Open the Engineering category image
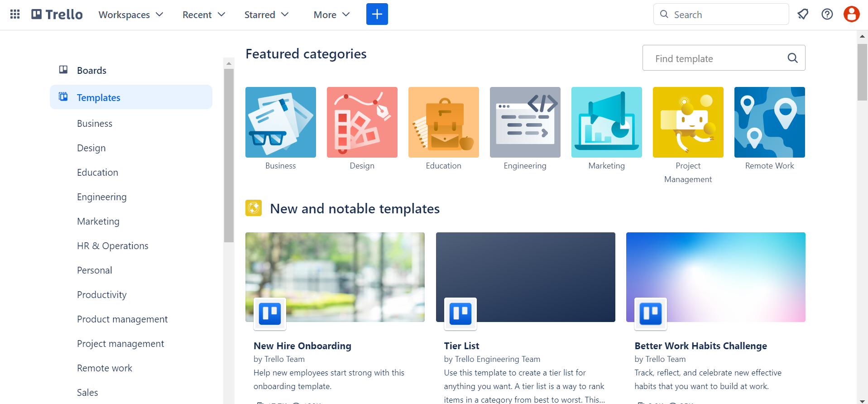This screenshot has height=404, width=868. [525, 122]
